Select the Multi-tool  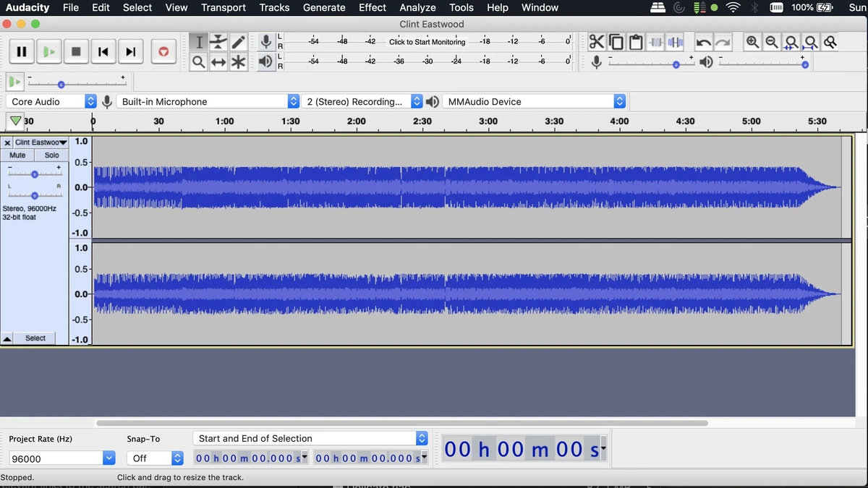[x=239, y=61]
